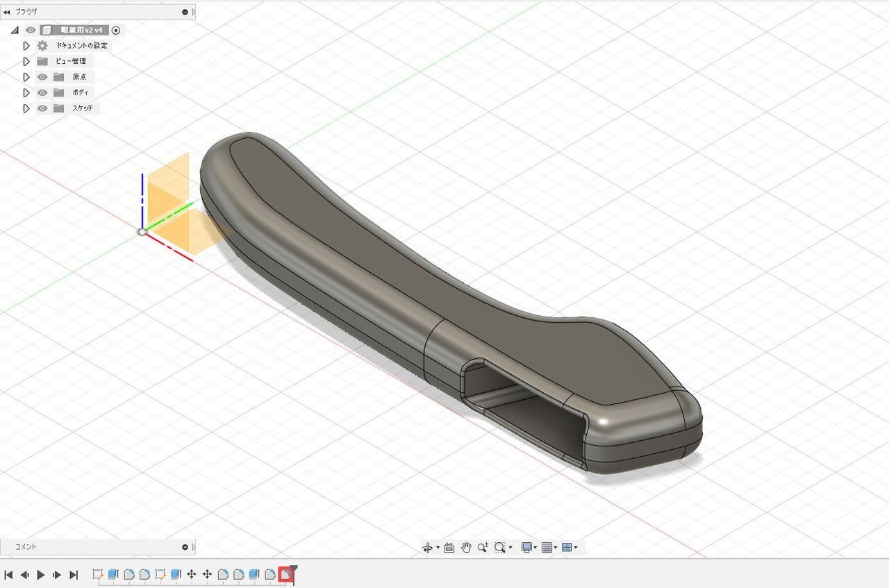
Task: Click the component cube icon of root item
Action: pyautogui.click(x=47, y=30)
